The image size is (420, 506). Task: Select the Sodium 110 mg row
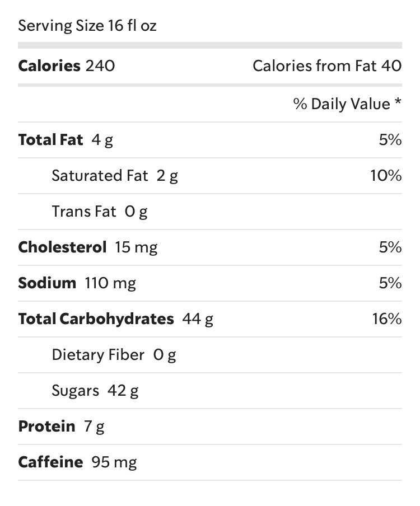[x=210, y=283]
